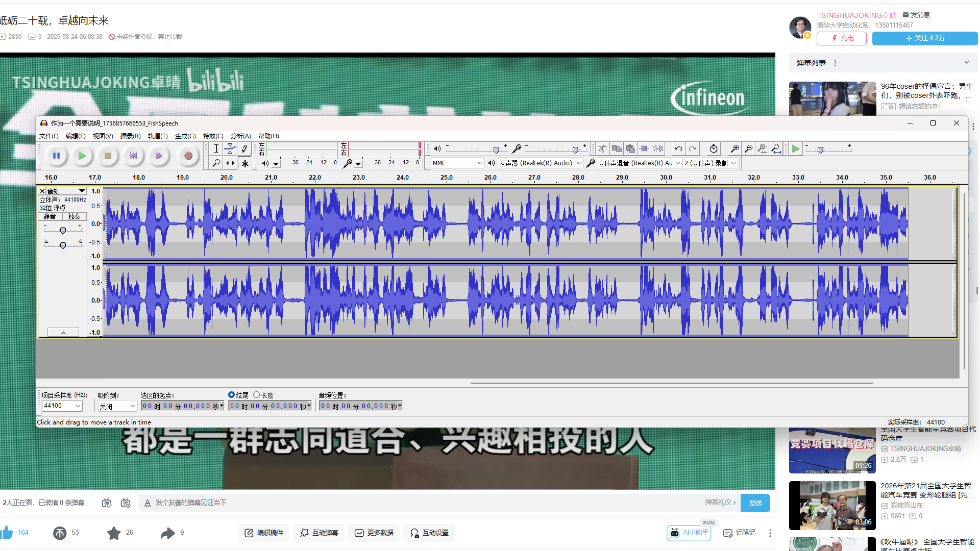Viewport: 980px width, 551px height.
Task: Open the 特效(C) menu
Action: pos(213,136)
